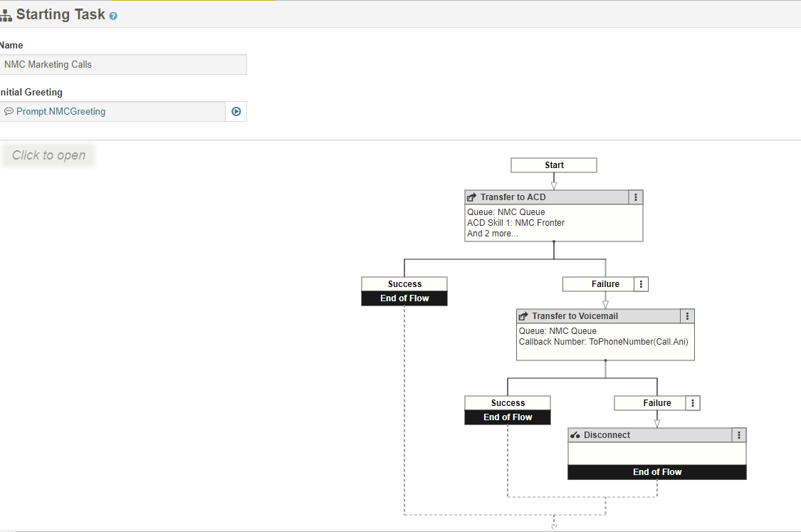
Task: Click End of Flow under Disconnect
Action: click(x=657, y=472)
